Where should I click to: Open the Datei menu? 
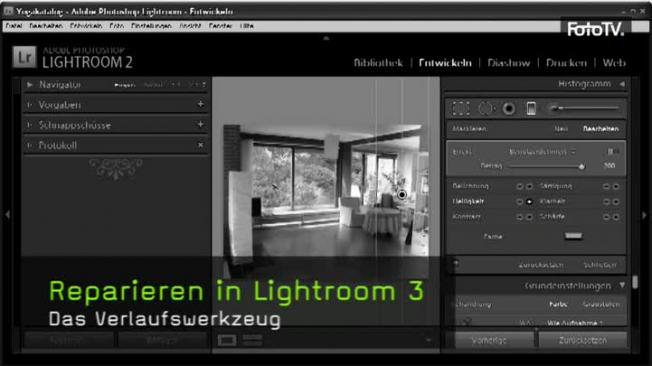[14, 26]
